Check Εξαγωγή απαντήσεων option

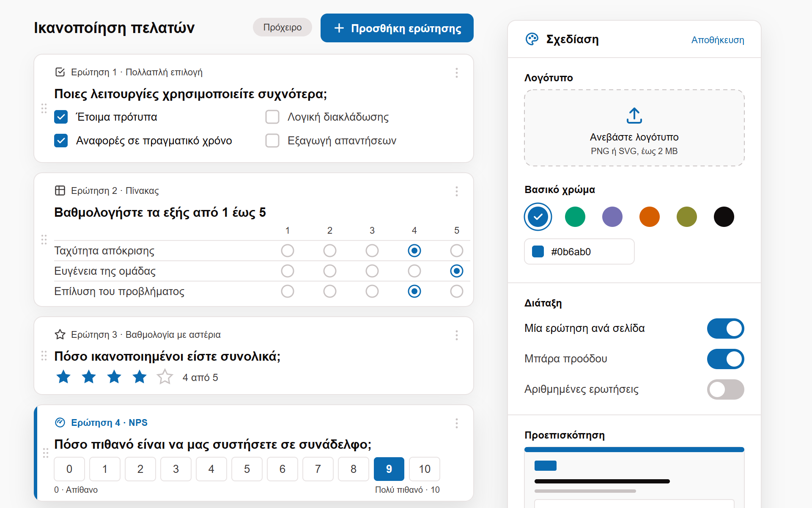coord(272,141)
